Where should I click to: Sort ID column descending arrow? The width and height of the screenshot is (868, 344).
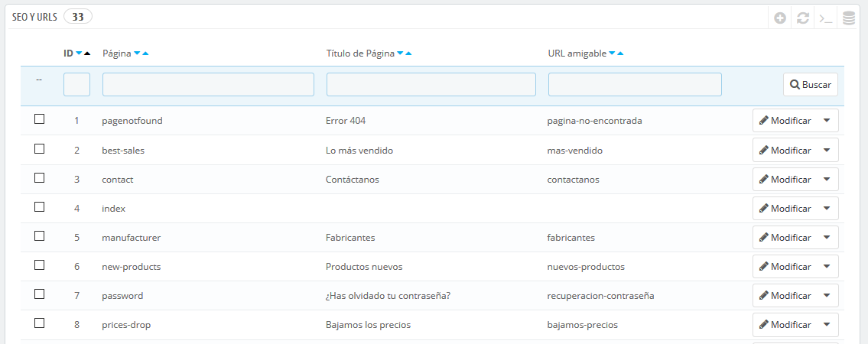(x=79, y=54)
